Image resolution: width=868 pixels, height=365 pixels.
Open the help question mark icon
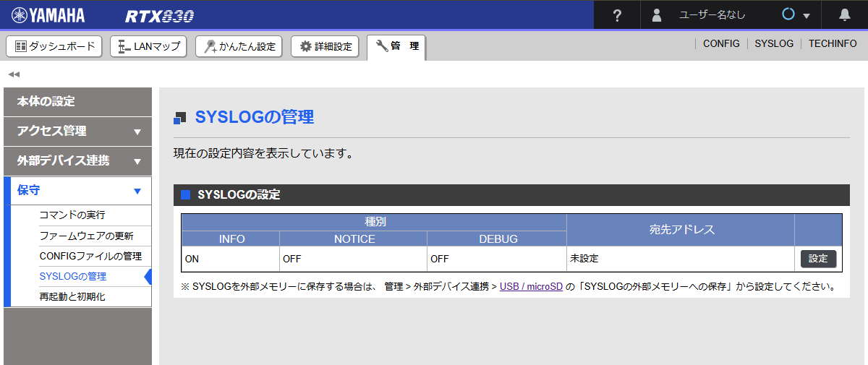pyautogui.click(x=617, y=15)
